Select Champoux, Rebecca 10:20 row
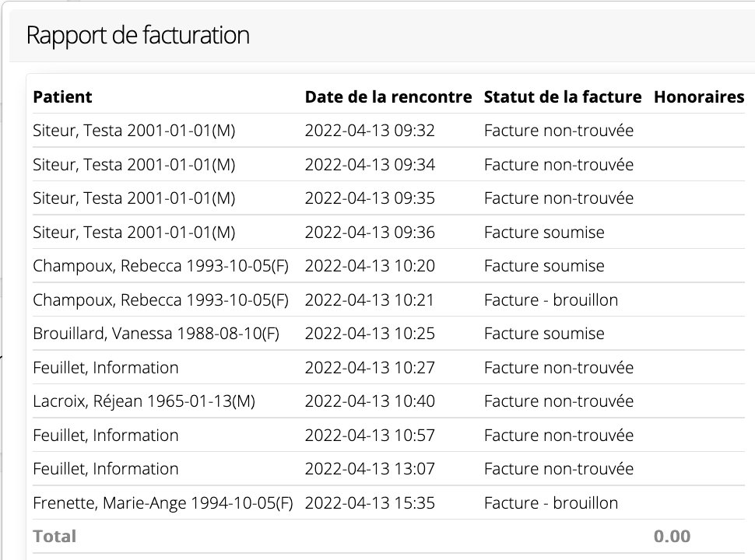This screenshot has width=755, height=560. click(388, 265)
